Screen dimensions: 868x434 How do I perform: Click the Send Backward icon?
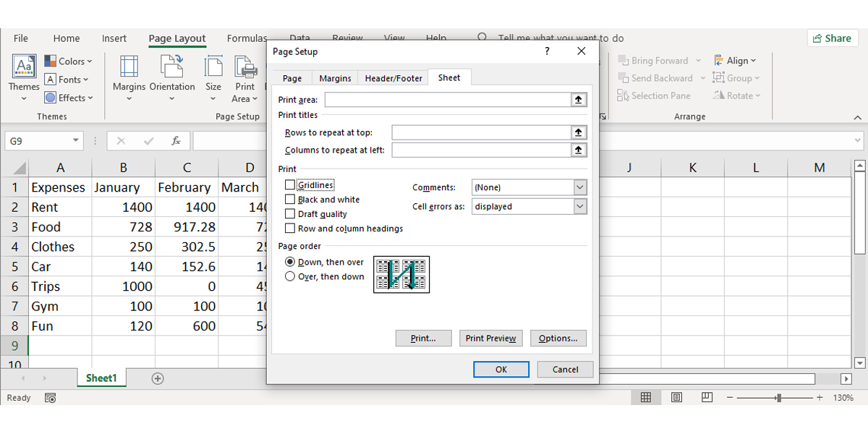click(x=623, y=78)
